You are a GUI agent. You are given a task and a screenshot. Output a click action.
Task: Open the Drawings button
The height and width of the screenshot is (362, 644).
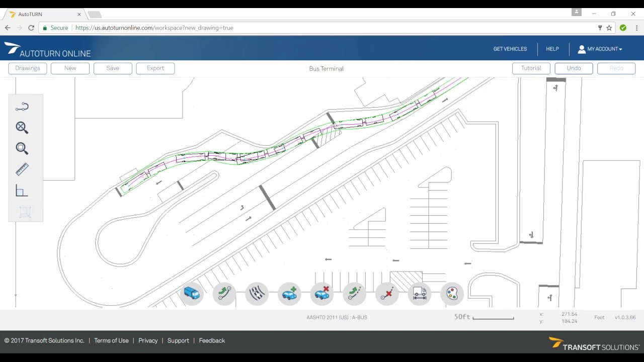point(28,68)
